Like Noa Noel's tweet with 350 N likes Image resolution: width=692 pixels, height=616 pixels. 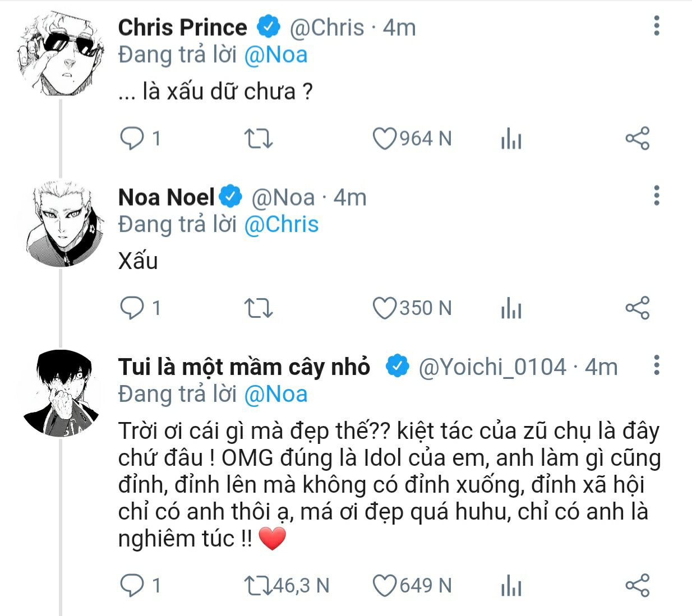pos(385,308)
